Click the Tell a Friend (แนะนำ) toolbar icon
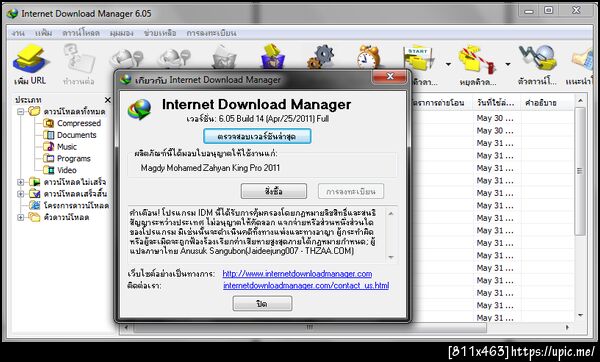The width and height of the screenshot is (600, 362). click(582, 60)
